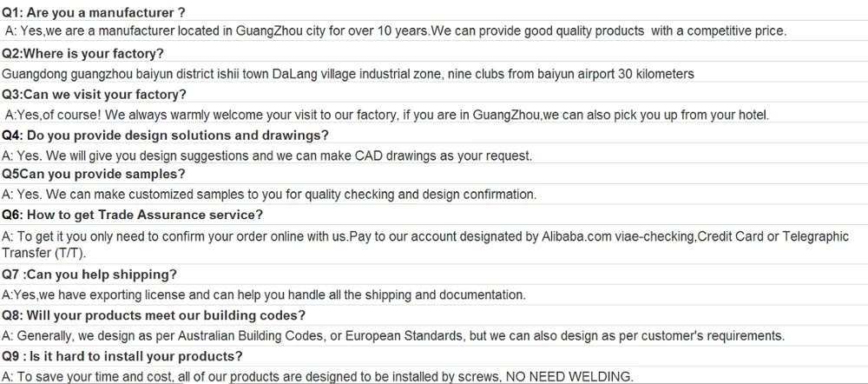Select the "Q7 :Can you help shipping?" question

tap(89, 275)
